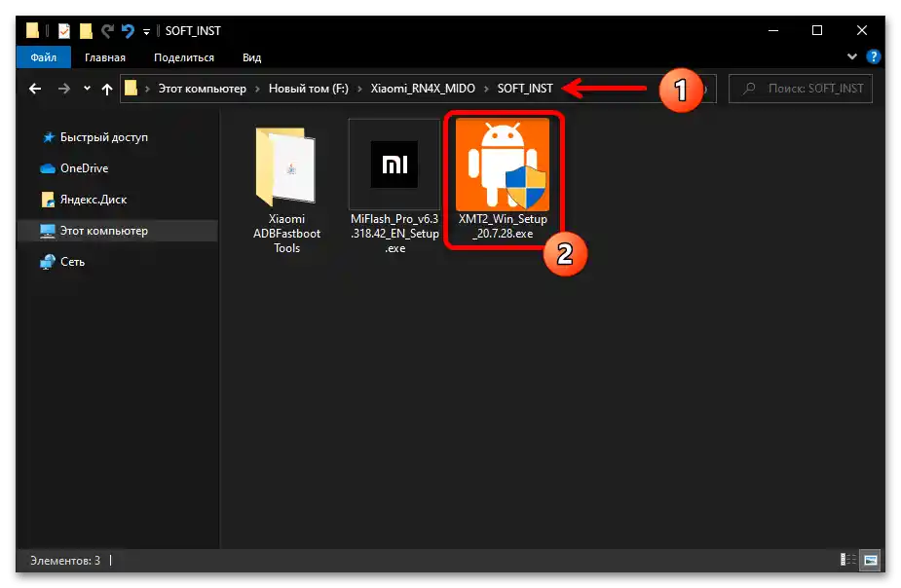
Task: Select Этот компьютер in the navigation pane
Action: click(117, 231)
